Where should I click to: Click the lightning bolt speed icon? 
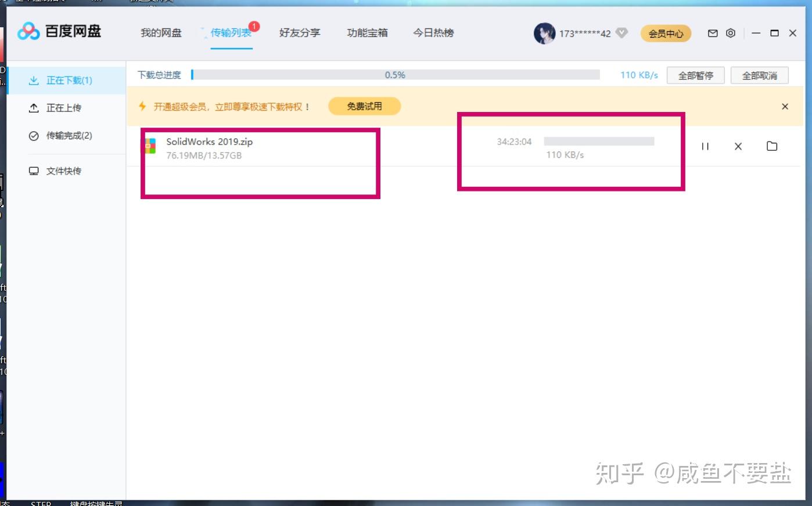click(142, 106)
